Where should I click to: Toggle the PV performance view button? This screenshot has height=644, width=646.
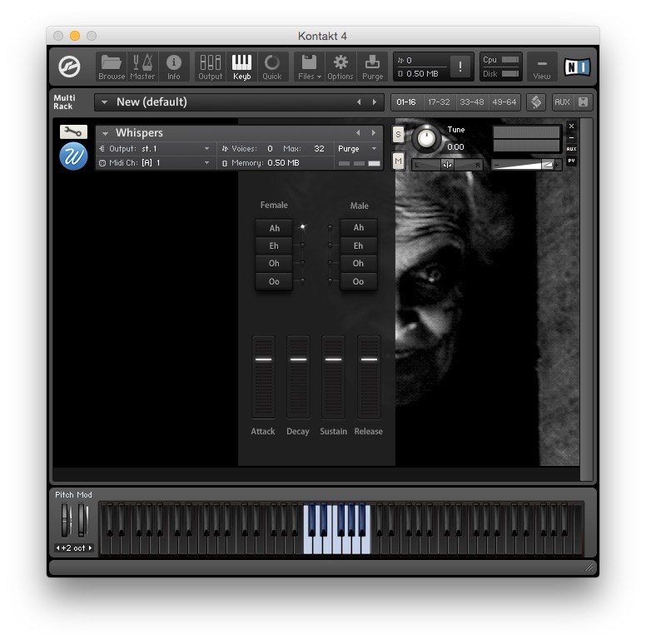tap(571, 161)
